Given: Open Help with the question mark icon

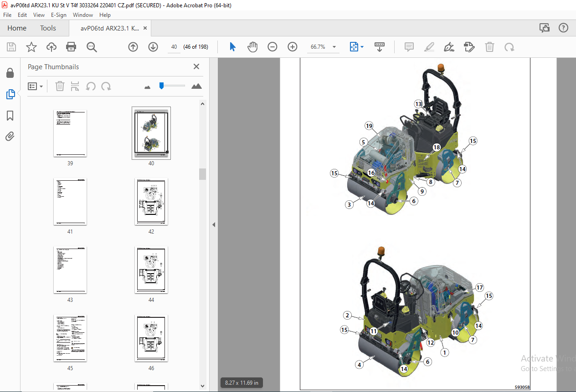Looking at the screenshot, I should (564, 28).
